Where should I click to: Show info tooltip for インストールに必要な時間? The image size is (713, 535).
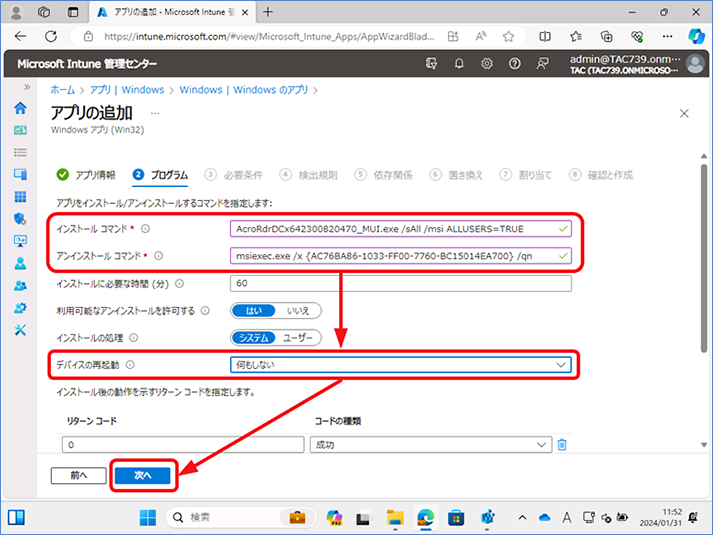(180, 284)
